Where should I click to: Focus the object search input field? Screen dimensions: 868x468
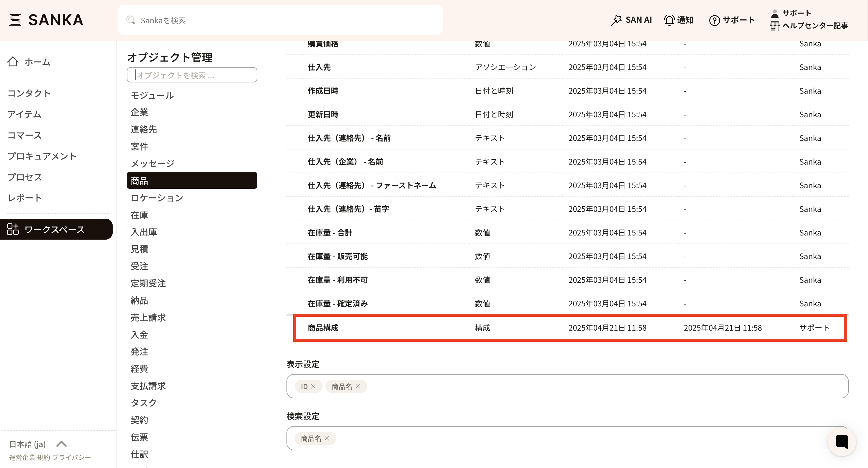click(192, 75)
